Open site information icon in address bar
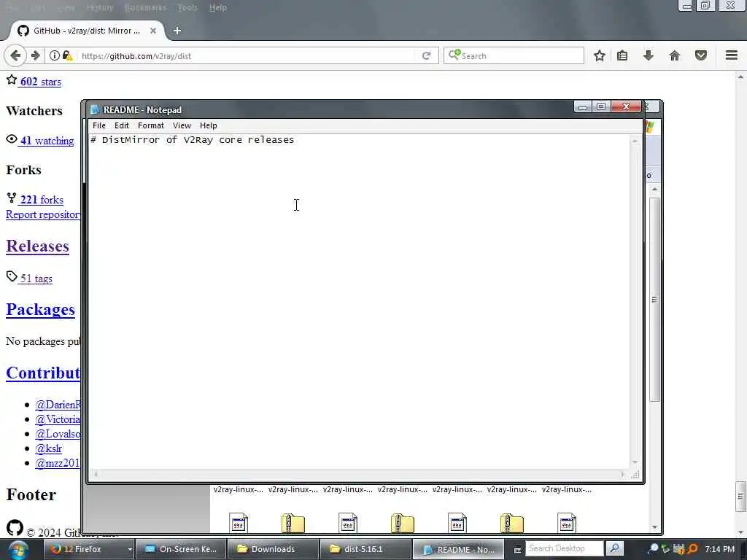 (x=55, y=55)
